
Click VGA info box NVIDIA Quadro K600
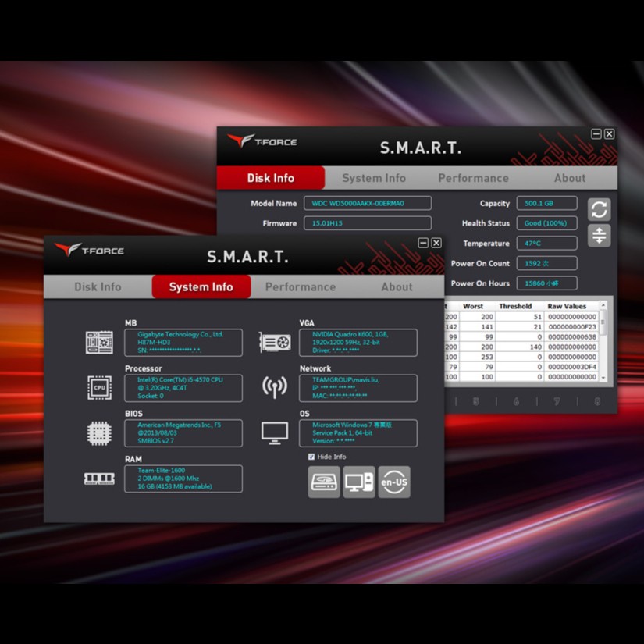[x=358, y=342]
